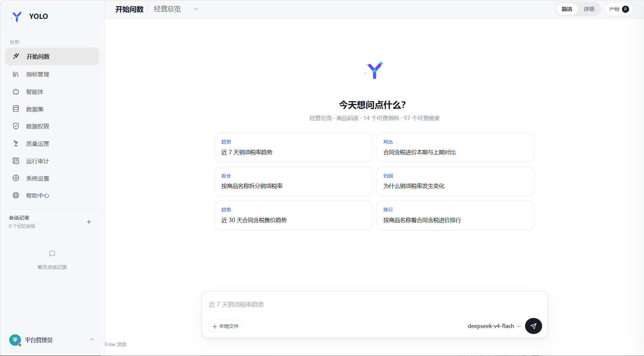Navigate to 数据权限
This screenshot has height=356, width=644.
pos(52,126)
